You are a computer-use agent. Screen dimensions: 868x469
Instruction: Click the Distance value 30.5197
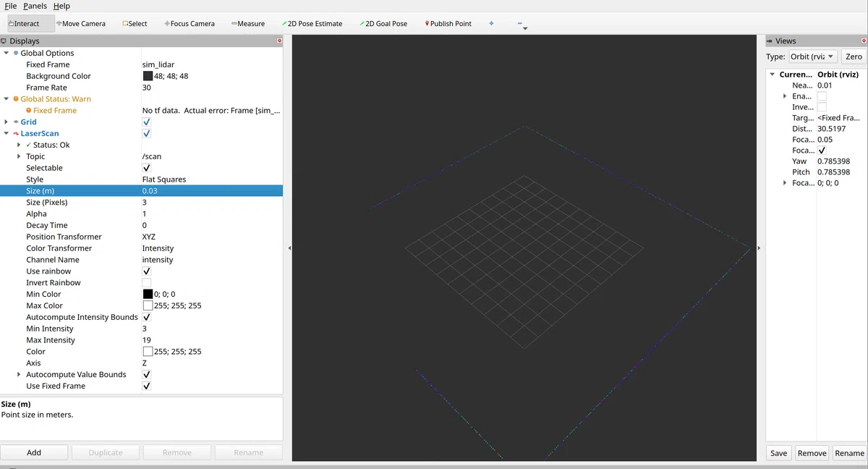[832, 129]
